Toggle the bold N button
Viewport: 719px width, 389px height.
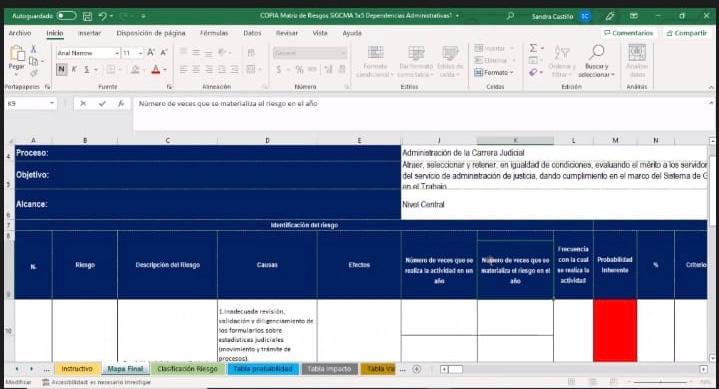(x=61, y=69)
